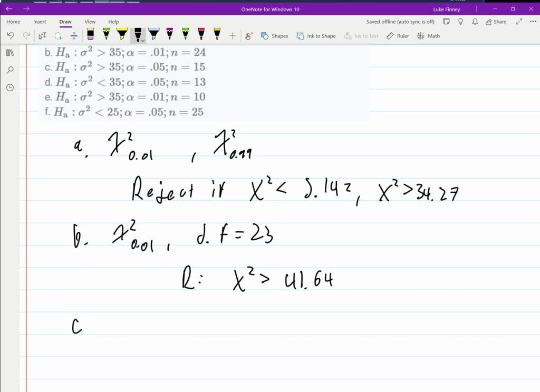Expand the Lightbulb 'Tell me' helper
Screen dimensions: 540x392
[x=460, y=22]
